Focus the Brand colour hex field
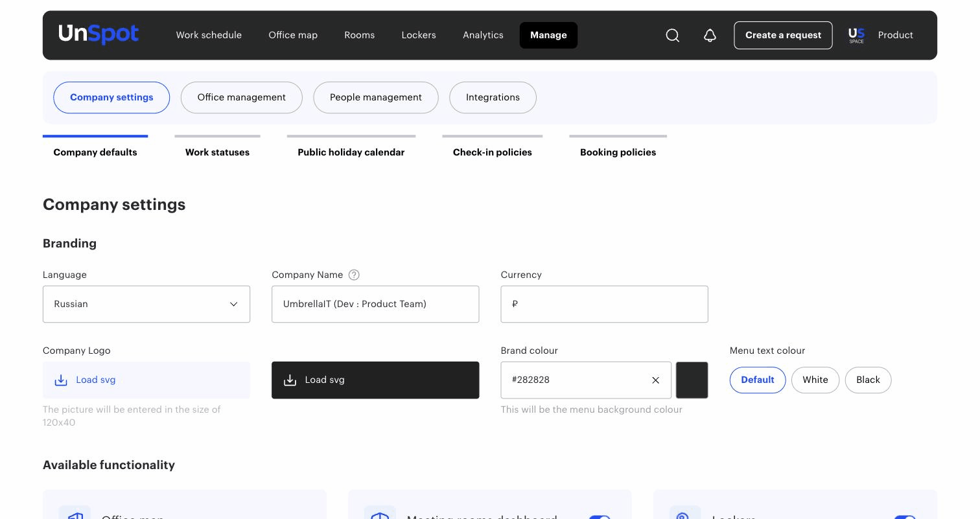 coord(586,380)
